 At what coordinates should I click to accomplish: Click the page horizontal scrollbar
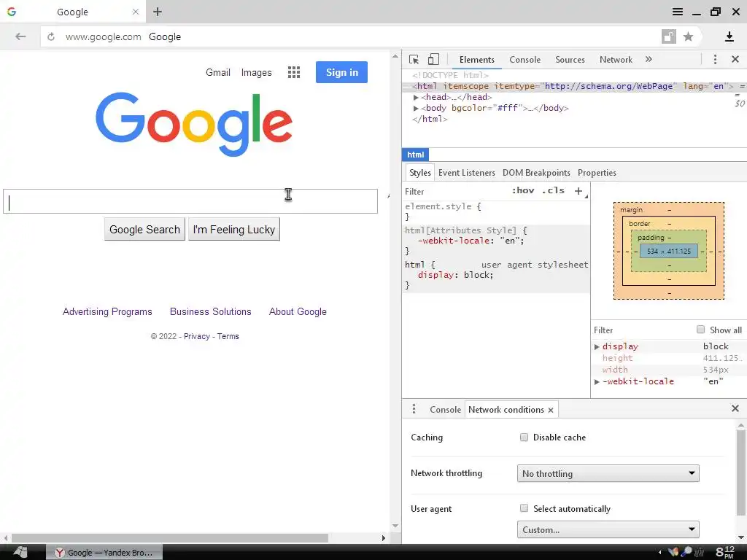[x=170, y=538]
